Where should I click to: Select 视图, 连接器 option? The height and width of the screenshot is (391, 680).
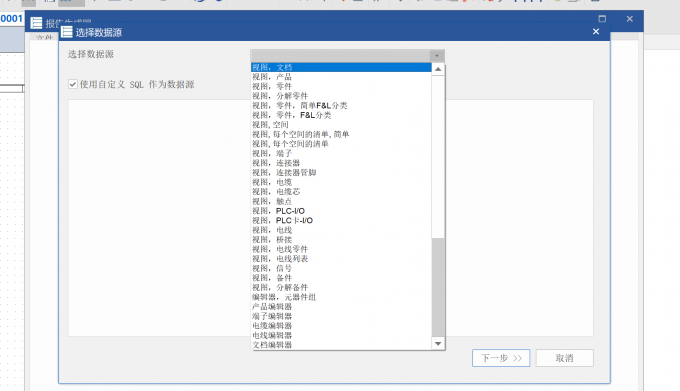341,163
